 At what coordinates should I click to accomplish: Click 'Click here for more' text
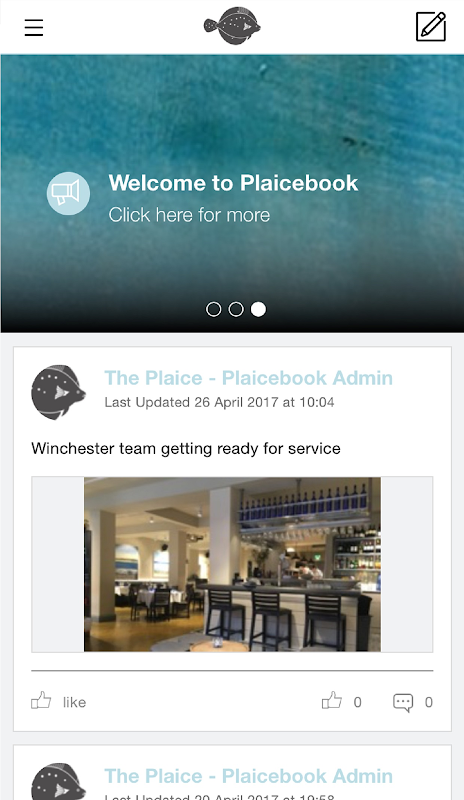[189, 215]
